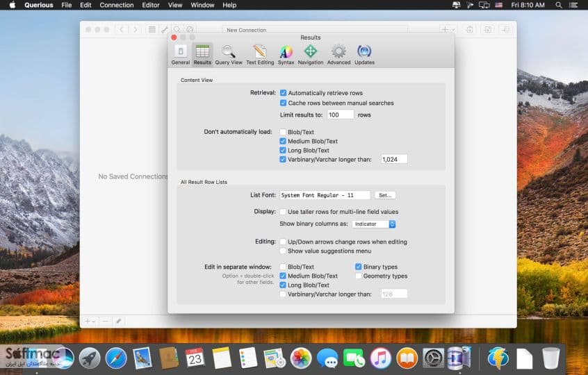Screen dimensions: 588x375
Task: Click the minus button below the connections list
Action: [106, 321]
